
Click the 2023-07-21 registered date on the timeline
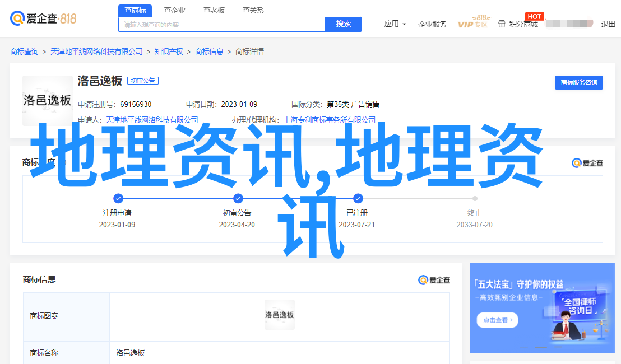(357, 225)
